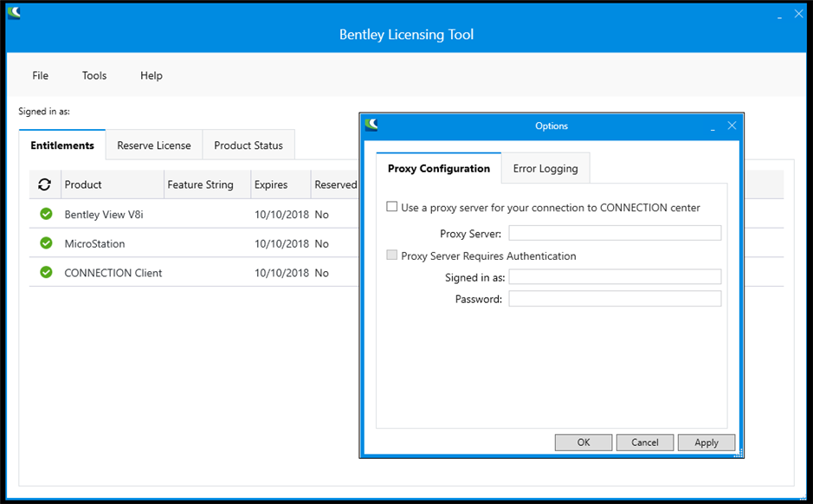This screenshot has height=504, width=813.
Task: Click the Apply button
Action: click(x=707, y=443)
